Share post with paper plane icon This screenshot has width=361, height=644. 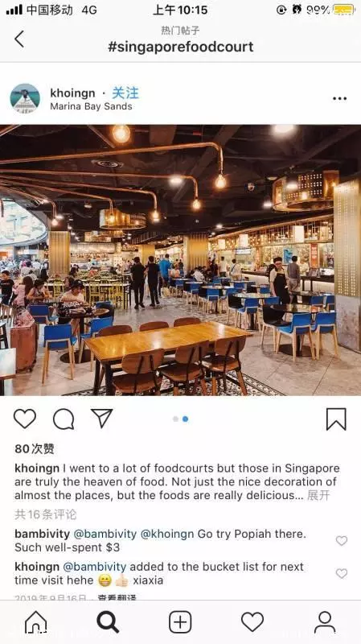(102, 419)
